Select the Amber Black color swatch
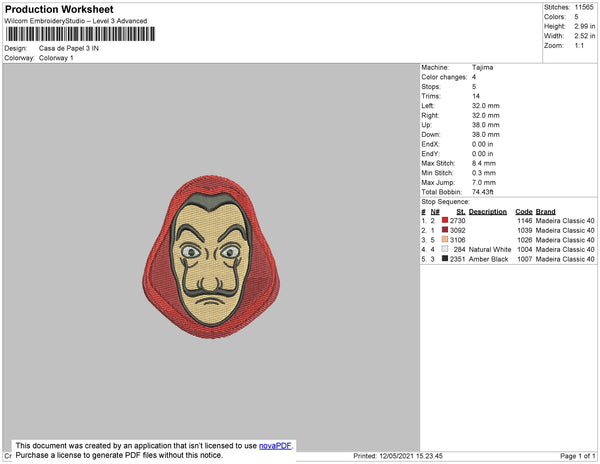The image size is (600, 464). click(x=445, y=258)
